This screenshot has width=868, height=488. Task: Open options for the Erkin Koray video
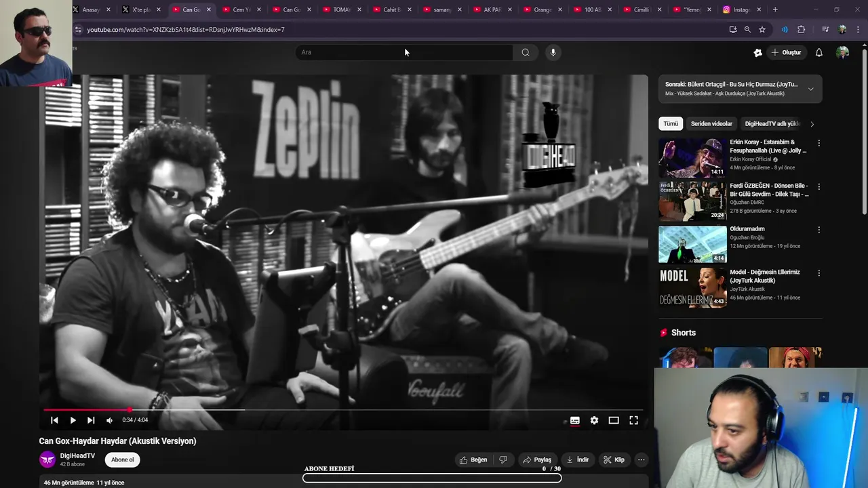pyautogui.click(x=818, y=143)
